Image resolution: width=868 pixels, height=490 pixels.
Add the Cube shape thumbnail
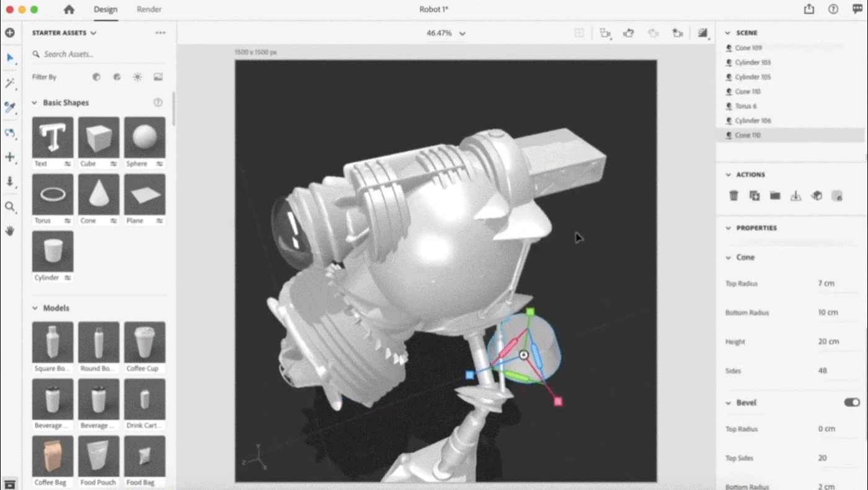pyautogui.click(x=99, y=137)
